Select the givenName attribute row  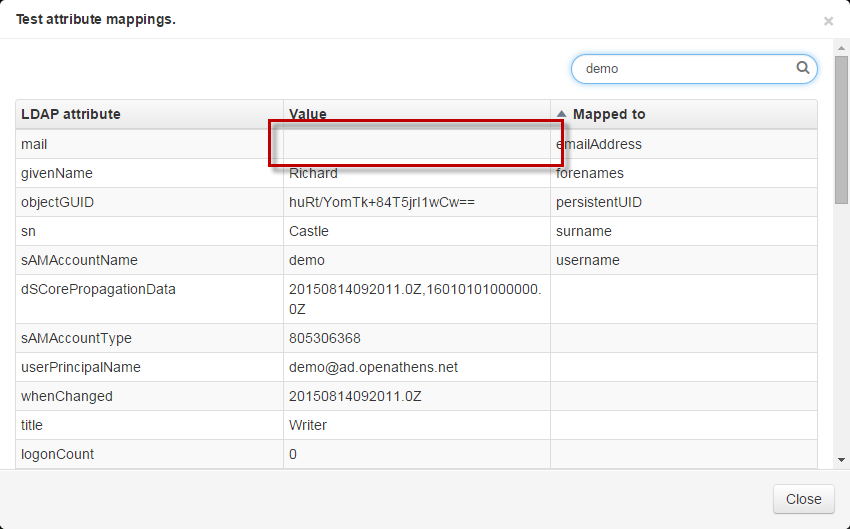click(x=57, y=173)
